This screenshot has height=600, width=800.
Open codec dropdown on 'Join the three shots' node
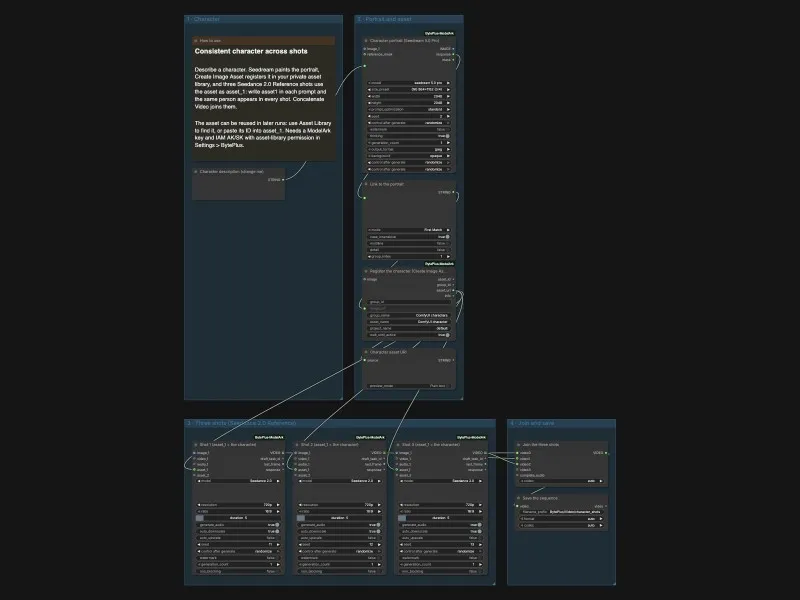pyautogui.click(x=561, y=481)
